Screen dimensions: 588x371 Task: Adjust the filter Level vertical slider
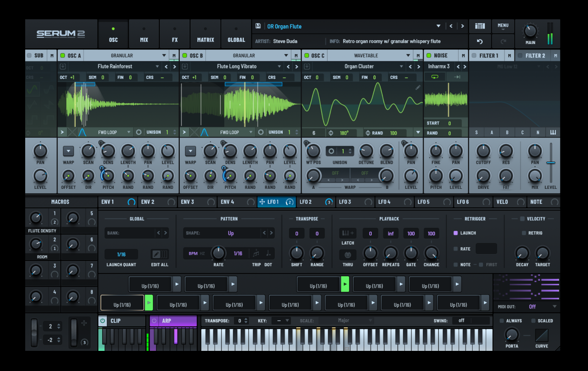[x=551, y=163]
